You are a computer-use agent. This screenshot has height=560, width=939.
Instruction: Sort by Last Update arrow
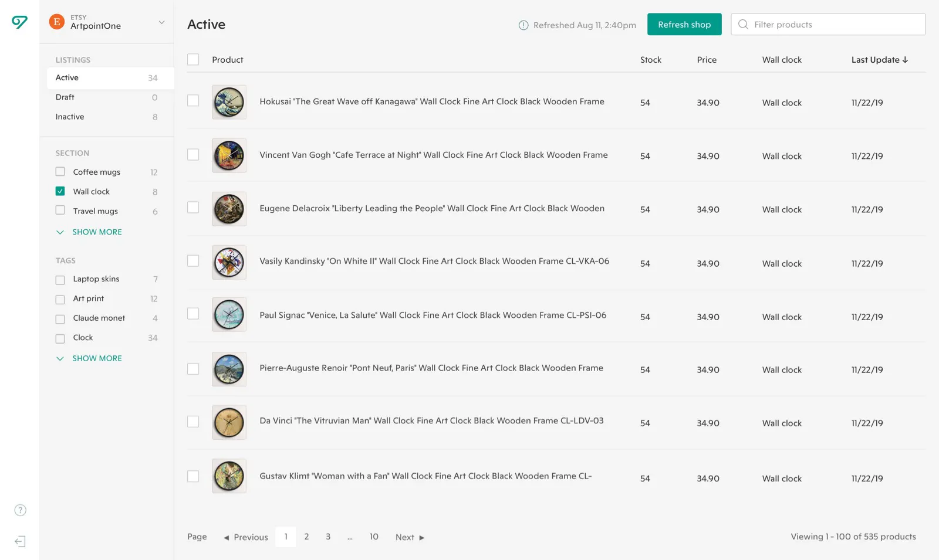tap(905, 60)
